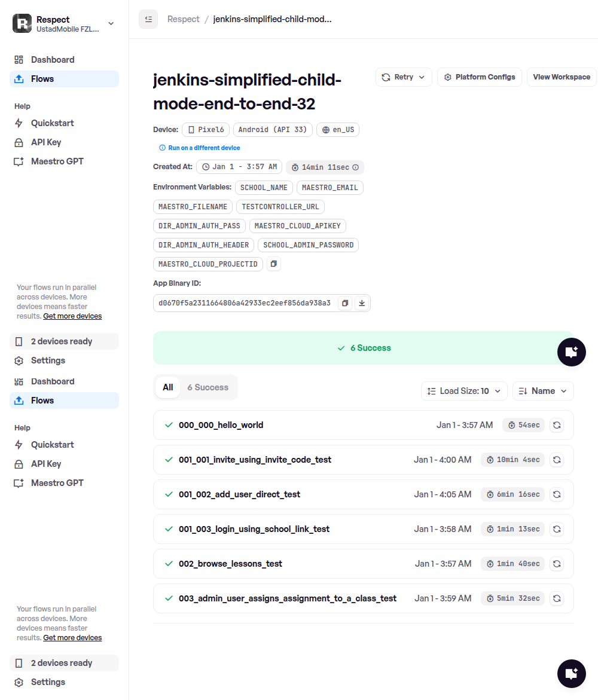Open the 001_003_login_using_school_link_test result row
This screenshot has width=598, height=700.
pos(254,529)
